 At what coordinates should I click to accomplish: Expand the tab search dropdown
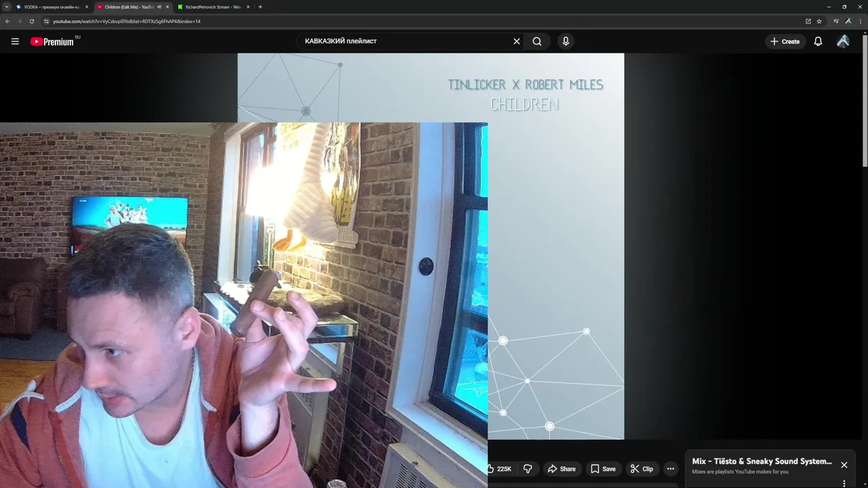(6, 7)
